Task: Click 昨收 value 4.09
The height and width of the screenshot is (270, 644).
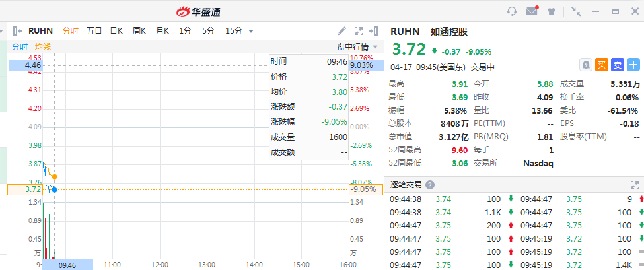Action: coord(546,97)
